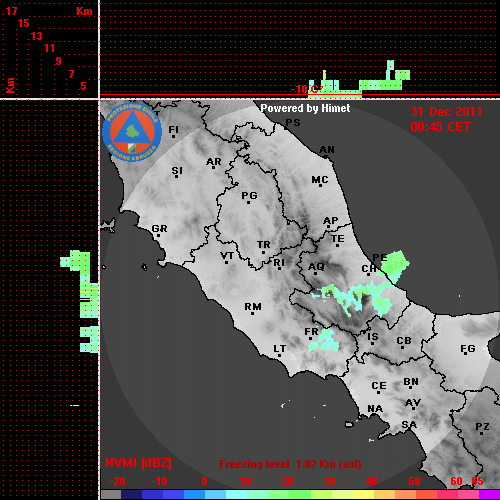500x500 pixels.
Task: Click the -10 C isotherm label
Action: coord(306,89)
